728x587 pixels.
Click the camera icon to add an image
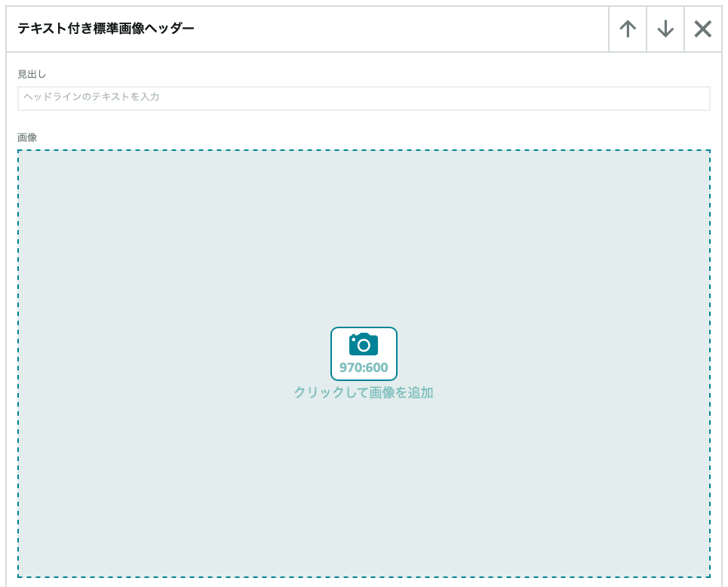pyautogui.click(x=364, y=345)
